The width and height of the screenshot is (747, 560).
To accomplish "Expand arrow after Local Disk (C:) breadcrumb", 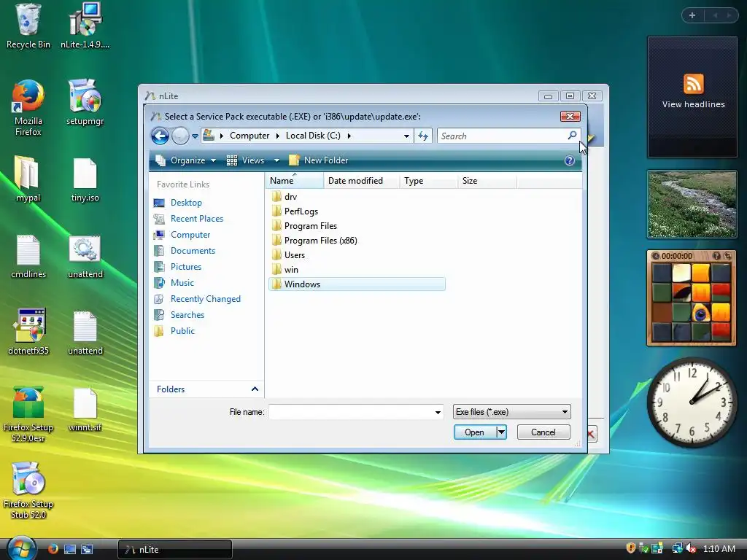I will coord(349,136).
